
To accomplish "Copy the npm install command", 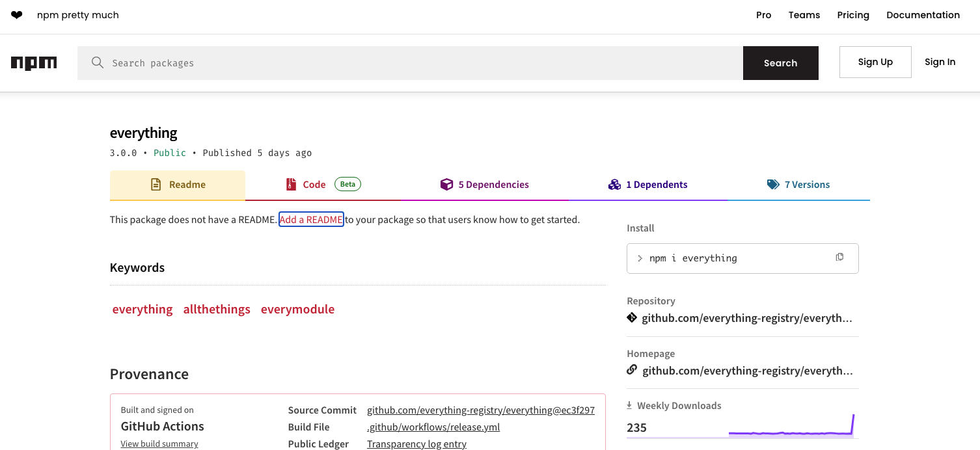I will [x=839, y=258].
